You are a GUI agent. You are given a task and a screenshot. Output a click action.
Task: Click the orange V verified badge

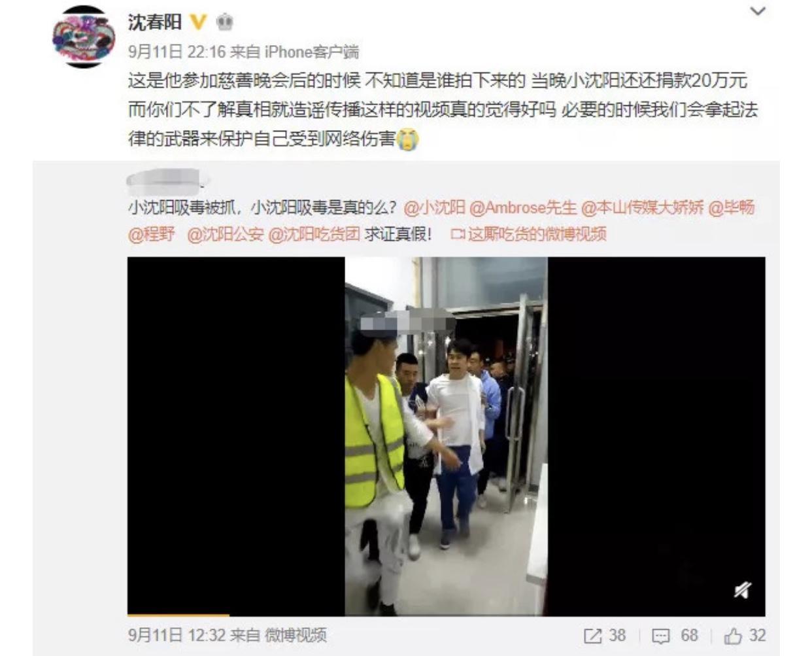pos(198,22)
